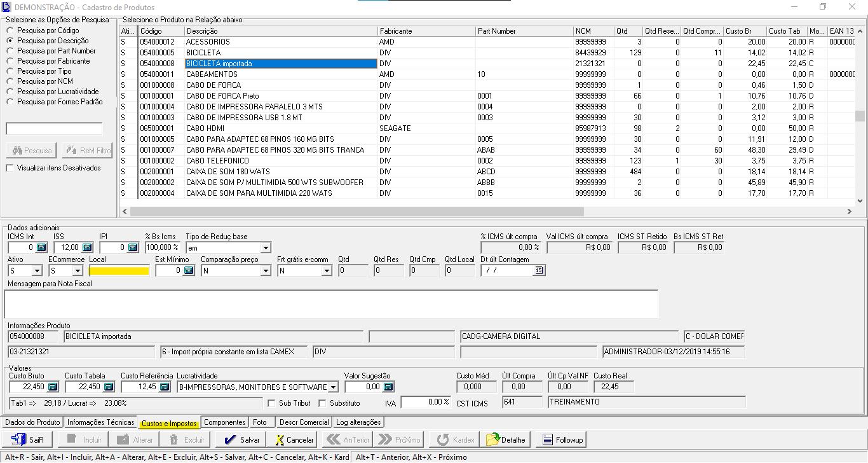This screenshot has height=463, width=868.
Task: Click the IVA percentage field
Action: tap(425, 402)
